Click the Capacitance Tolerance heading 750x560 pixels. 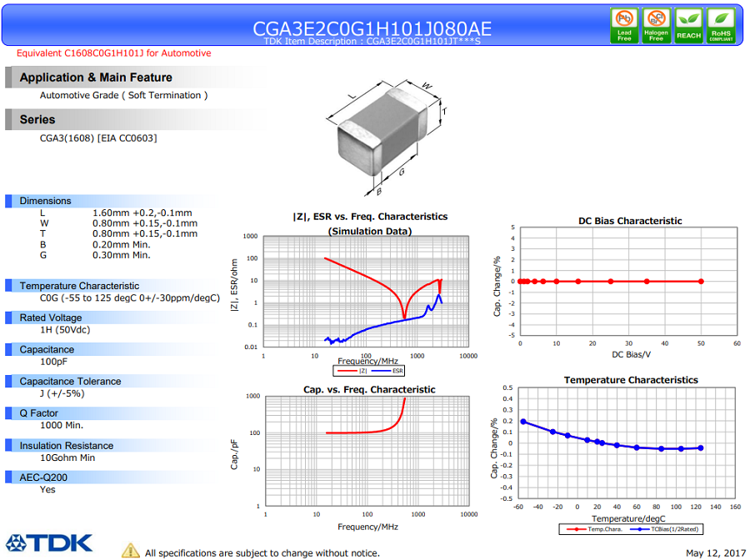coord(70,381)
